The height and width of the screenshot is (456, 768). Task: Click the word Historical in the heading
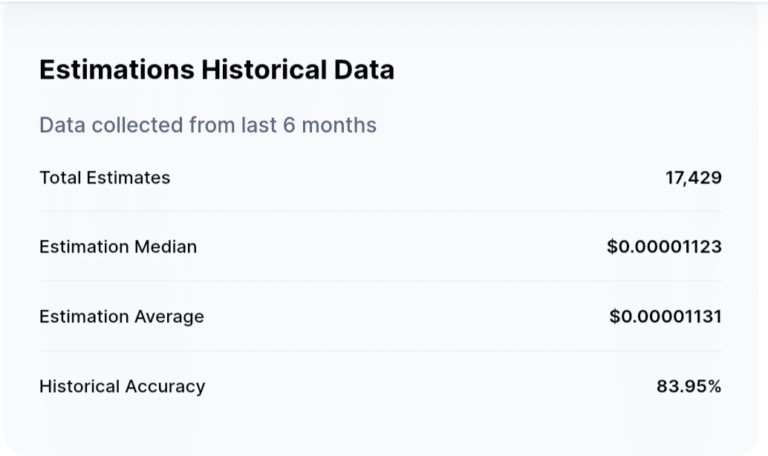tap(264, 70)
